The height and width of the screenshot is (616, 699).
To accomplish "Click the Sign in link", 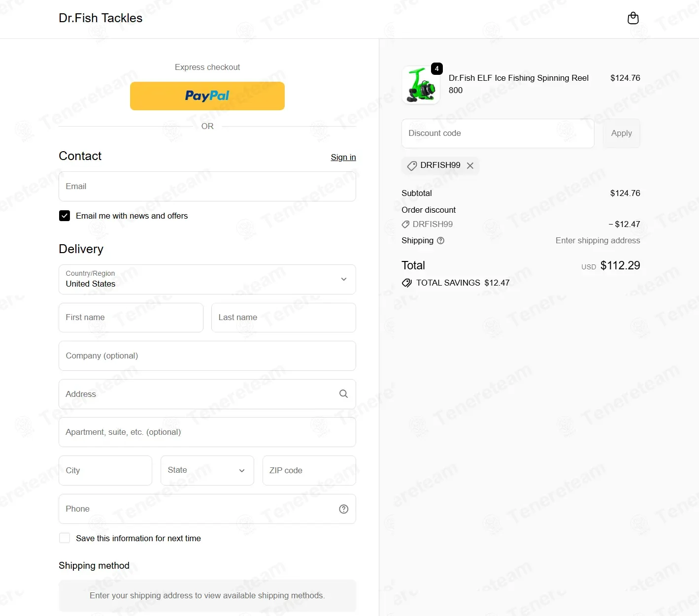I will click(343, 157).
